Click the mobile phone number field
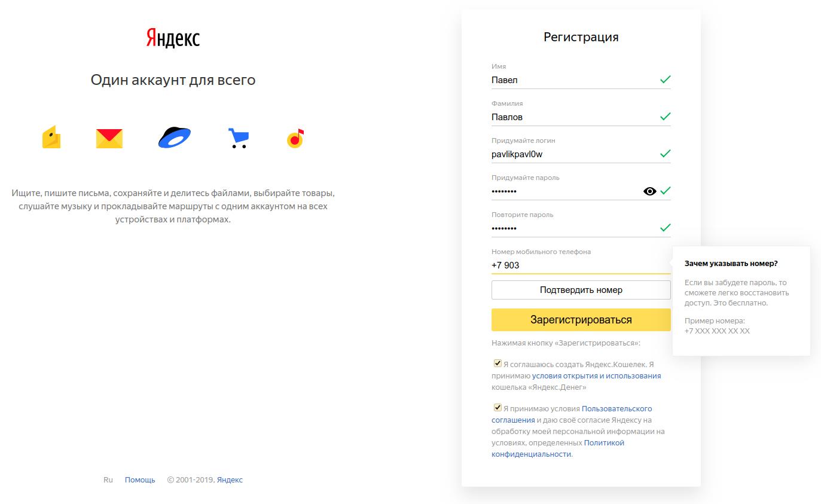 581,265
